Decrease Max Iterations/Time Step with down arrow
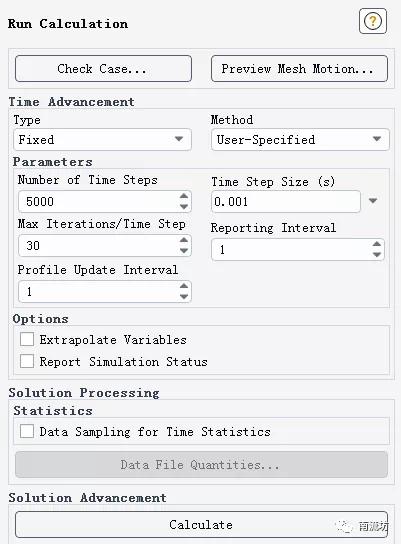This screenshot has width=401, height=544. pos(184,250)
